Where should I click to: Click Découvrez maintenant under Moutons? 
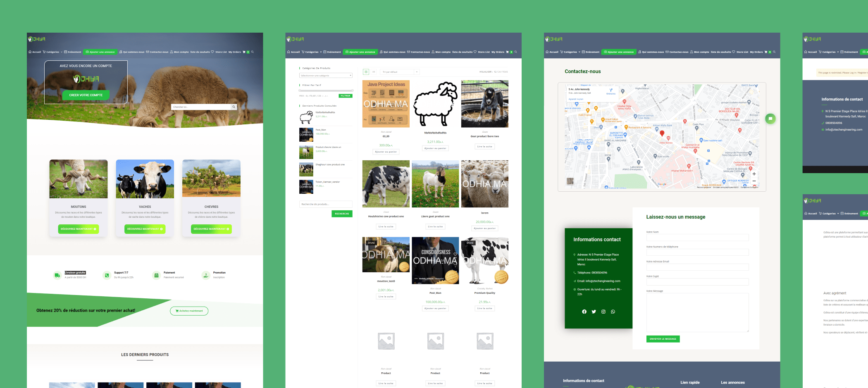pos(79,229)
